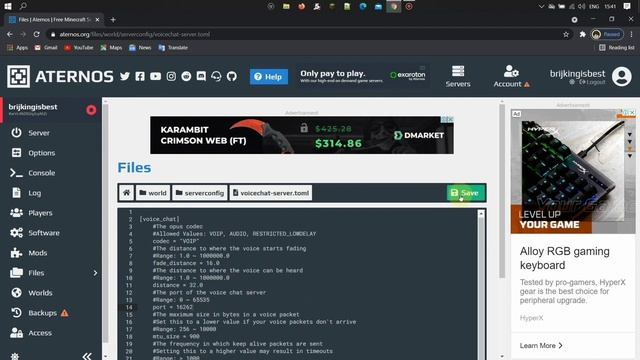Open Translate bookmark
Screen dimensions: 640x360
point(173,47)
